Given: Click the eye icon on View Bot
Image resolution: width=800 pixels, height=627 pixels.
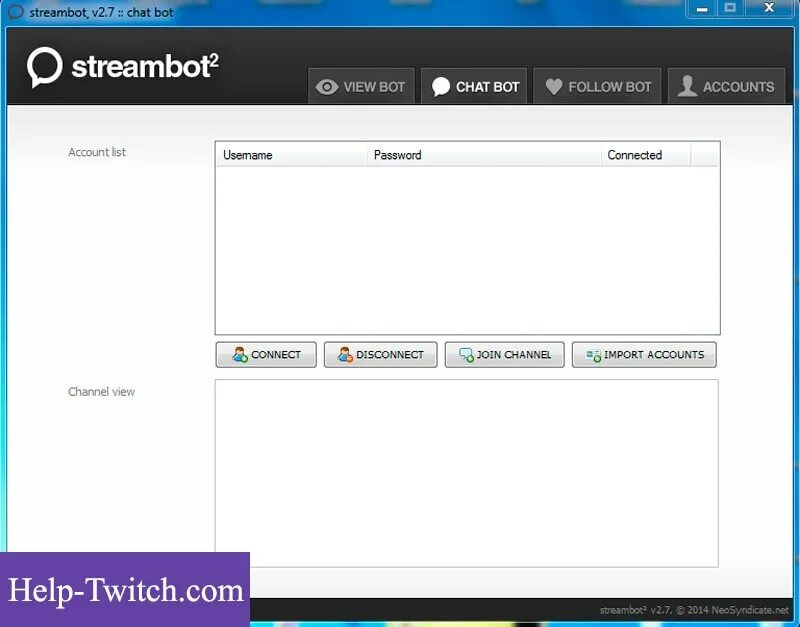Looking at the screenshot, I should [327, 87].
